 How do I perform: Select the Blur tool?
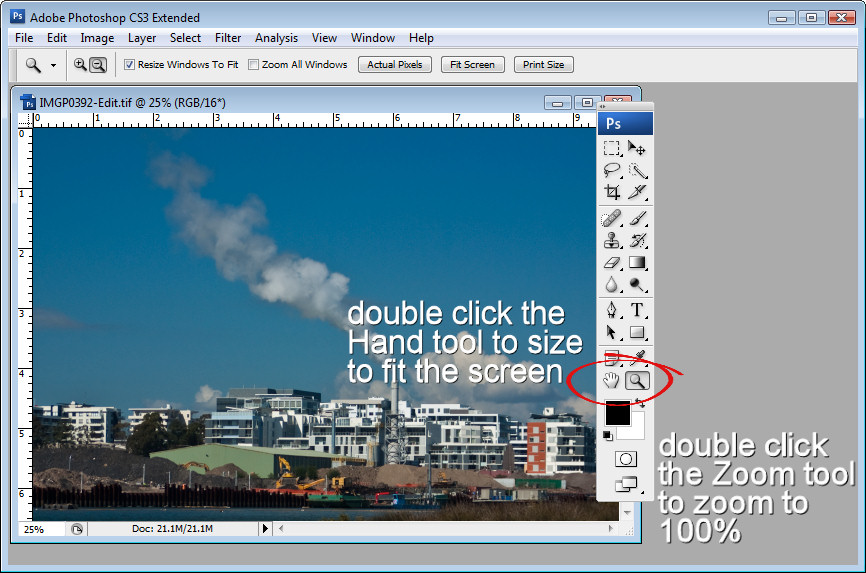611,285
